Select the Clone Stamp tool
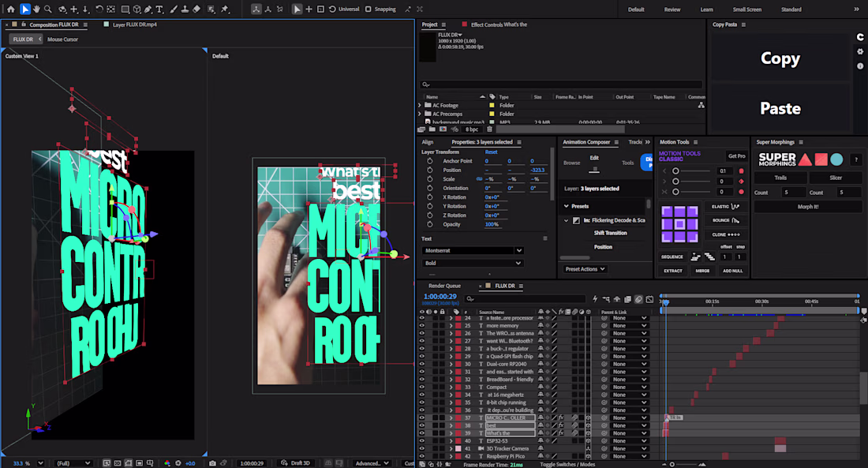This screenshot has height=468, width=868. (185, 9)
